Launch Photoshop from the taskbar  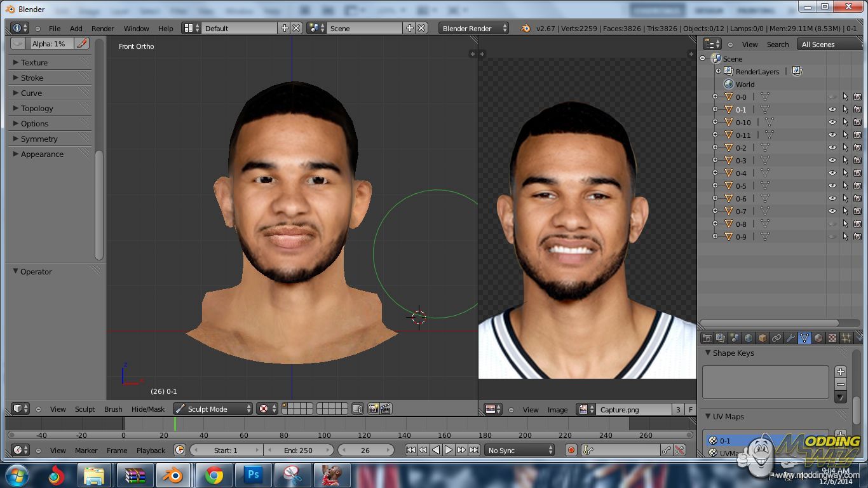[253, 475]
